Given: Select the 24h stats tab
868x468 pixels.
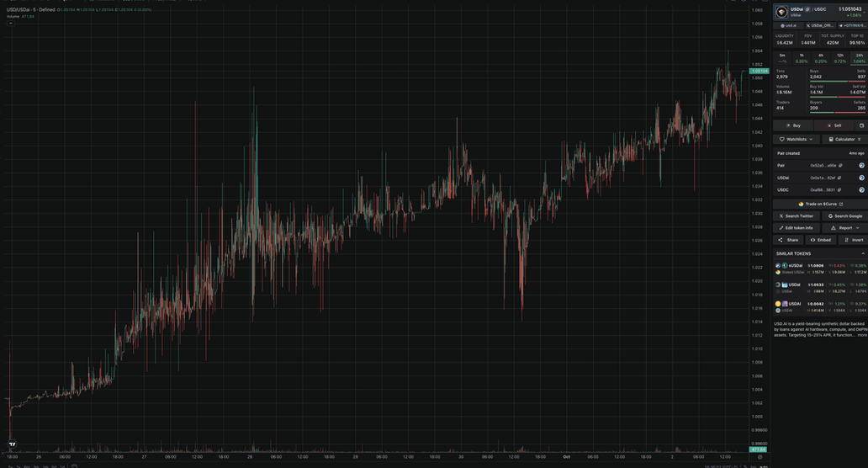Looking at the screenshot, I should pyautogui.click(x=858, y=58).
